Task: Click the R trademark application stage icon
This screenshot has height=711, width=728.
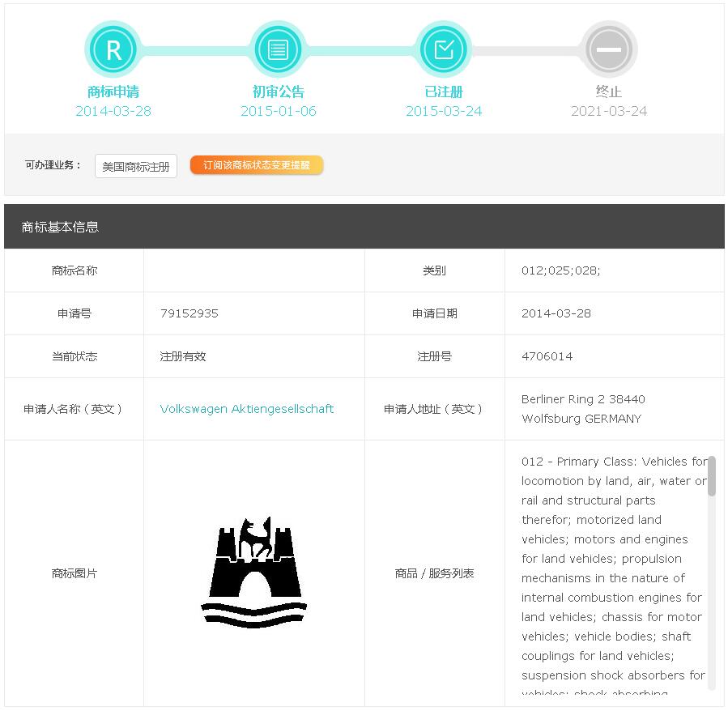Action: coord(113,50)
